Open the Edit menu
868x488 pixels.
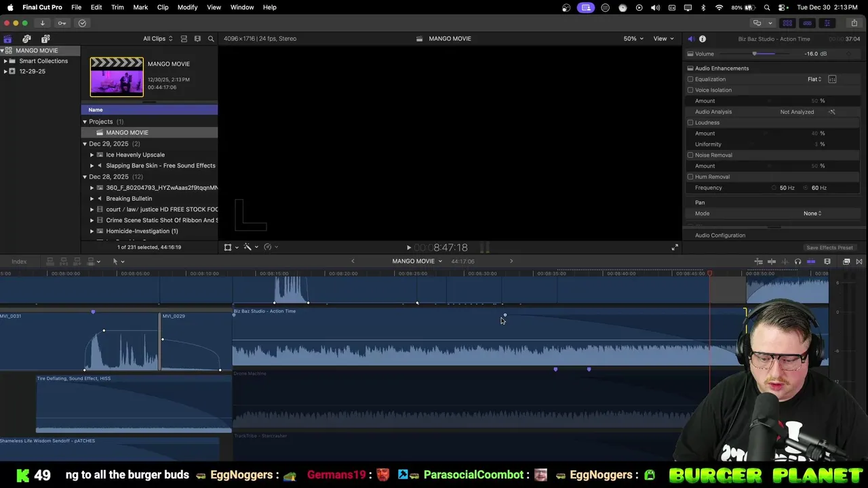[x=96, y=7]
